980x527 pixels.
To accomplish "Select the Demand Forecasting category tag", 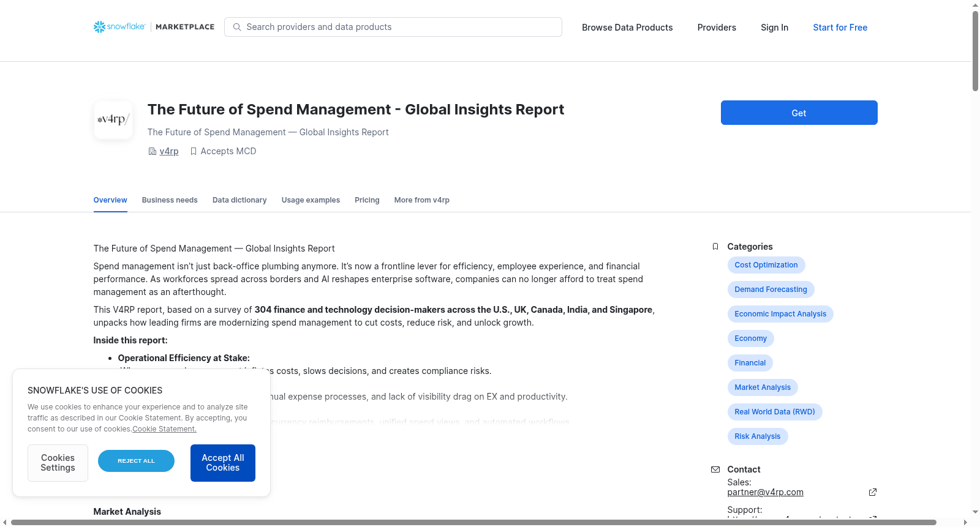I will [771, 290].
